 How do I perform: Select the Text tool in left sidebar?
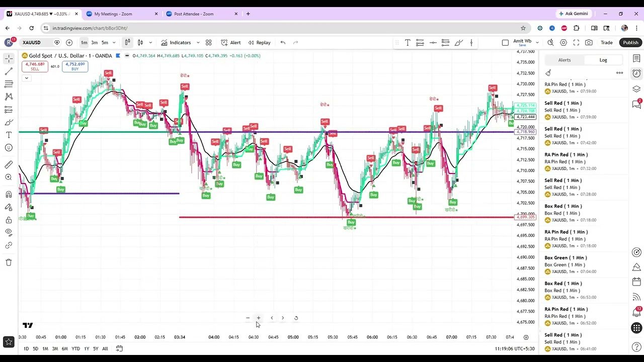click(x=9, y=135)
